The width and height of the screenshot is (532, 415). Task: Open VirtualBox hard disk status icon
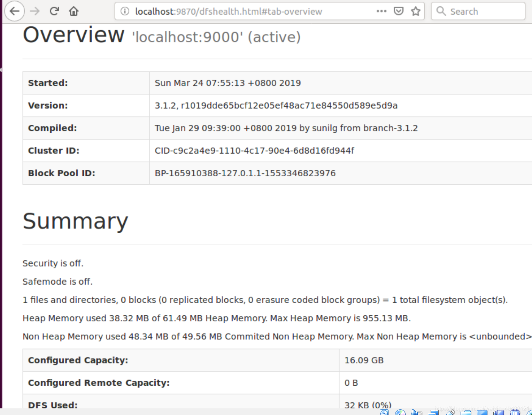pos(384,412)
